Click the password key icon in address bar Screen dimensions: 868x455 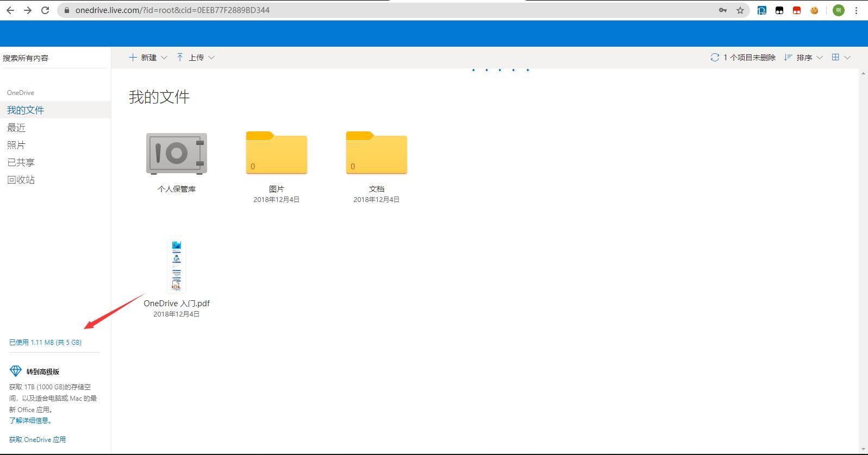click(722, 10)
